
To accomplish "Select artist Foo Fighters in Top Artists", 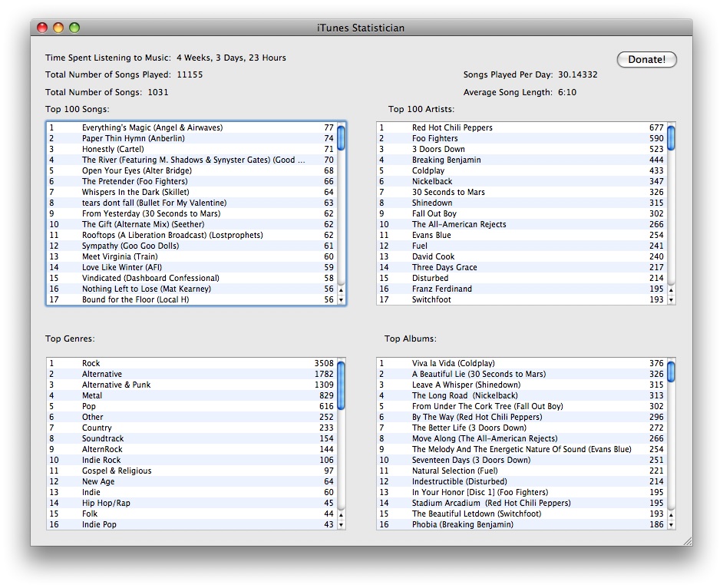I will [521, 138].
